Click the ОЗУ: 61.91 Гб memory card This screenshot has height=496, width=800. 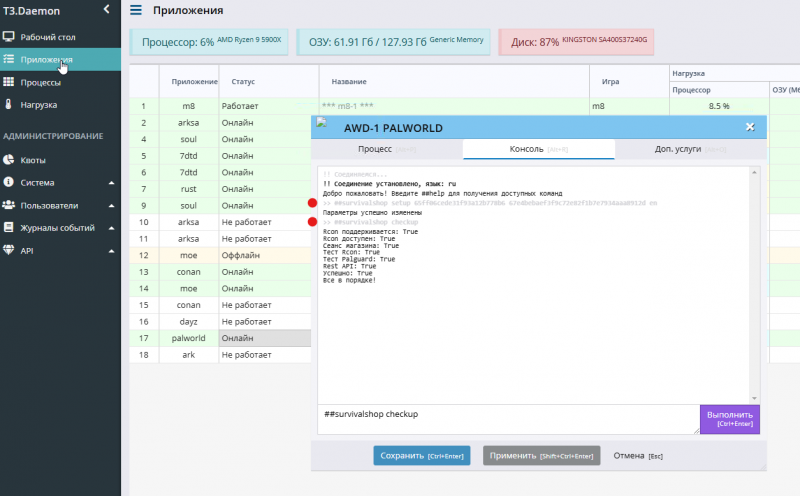point(393,42)
